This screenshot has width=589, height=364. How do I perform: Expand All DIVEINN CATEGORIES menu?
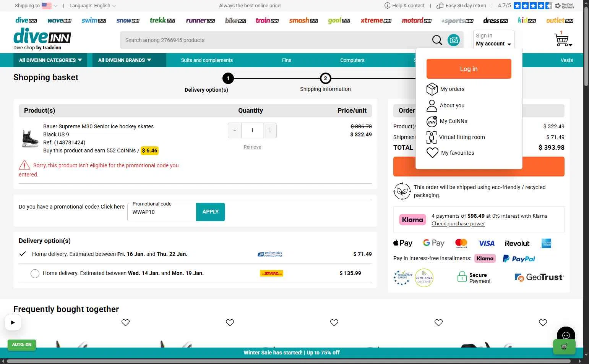[50, 60]
